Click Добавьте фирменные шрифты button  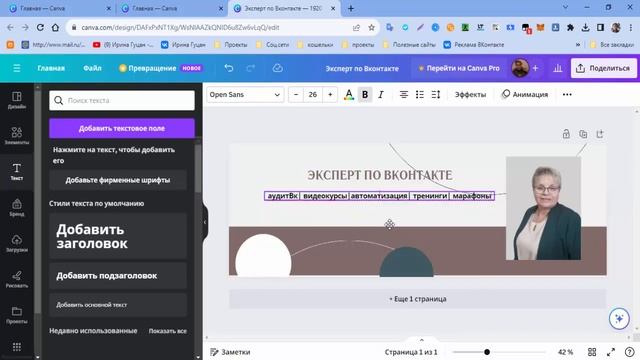click(x=118, y=180)
